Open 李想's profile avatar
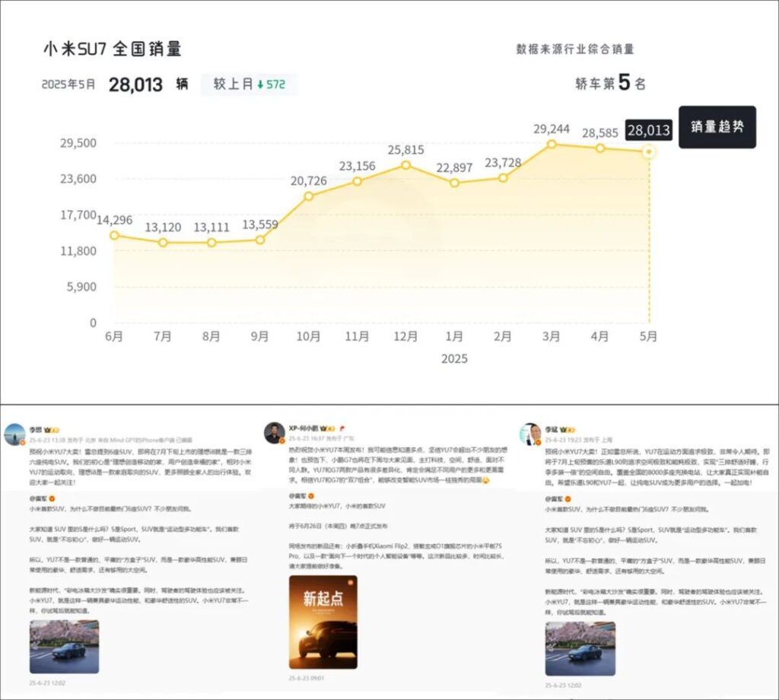The height and width of the screenshot is (700, 779). tap(16, 434)
